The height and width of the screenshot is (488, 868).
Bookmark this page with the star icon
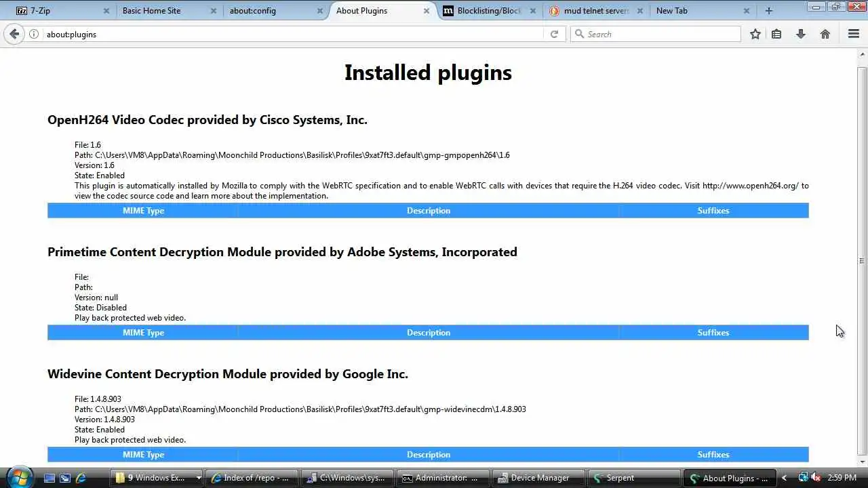coord(755,34)
